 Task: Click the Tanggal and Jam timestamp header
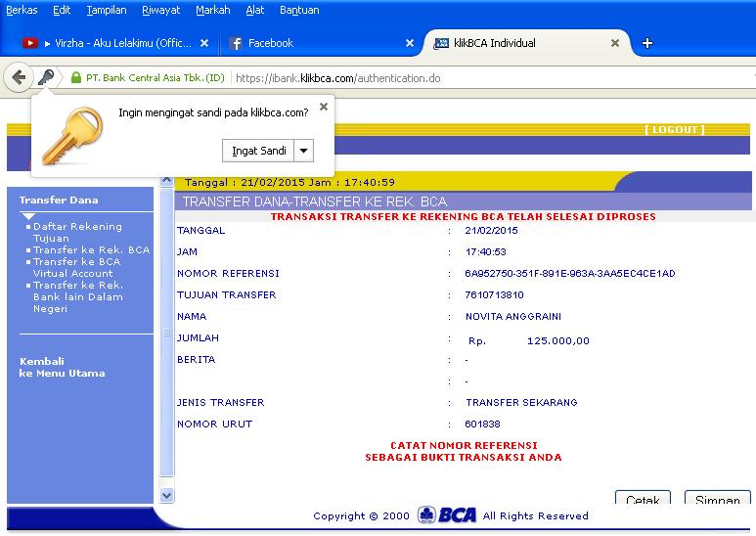click(x=289, y=182)
